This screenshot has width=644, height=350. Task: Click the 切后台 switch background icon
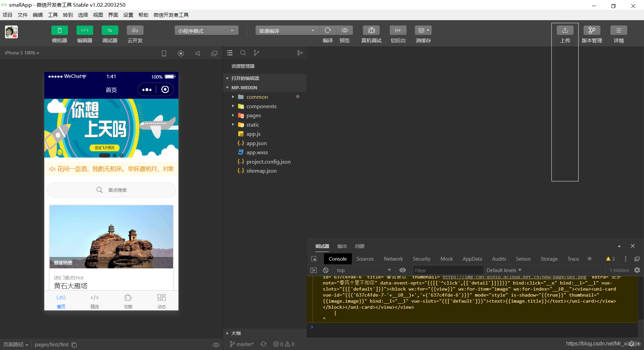[398, 31]
